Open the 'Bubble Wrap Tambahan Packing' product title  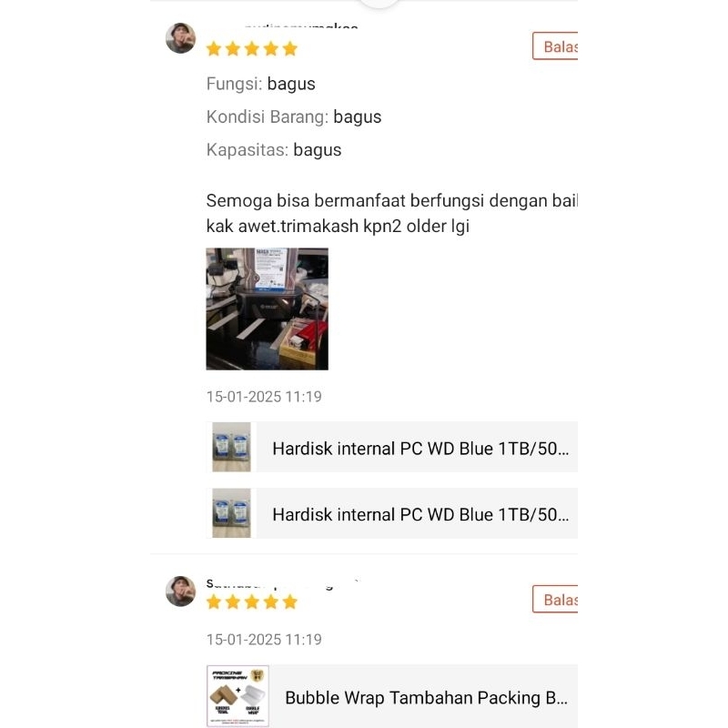(x=426, y=698)
